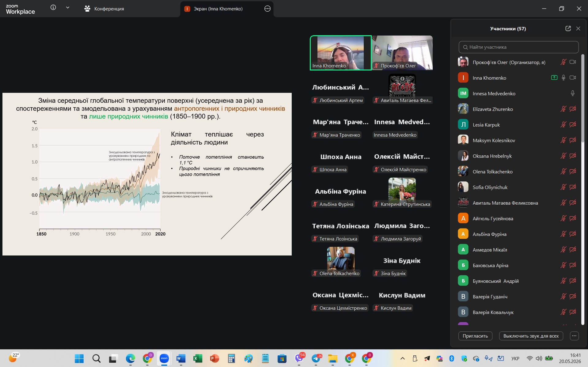588x367 pixels.
Task: Toggle Прокоф'єв Олег microphone mute icon
Action: click(x=563, y=62)
